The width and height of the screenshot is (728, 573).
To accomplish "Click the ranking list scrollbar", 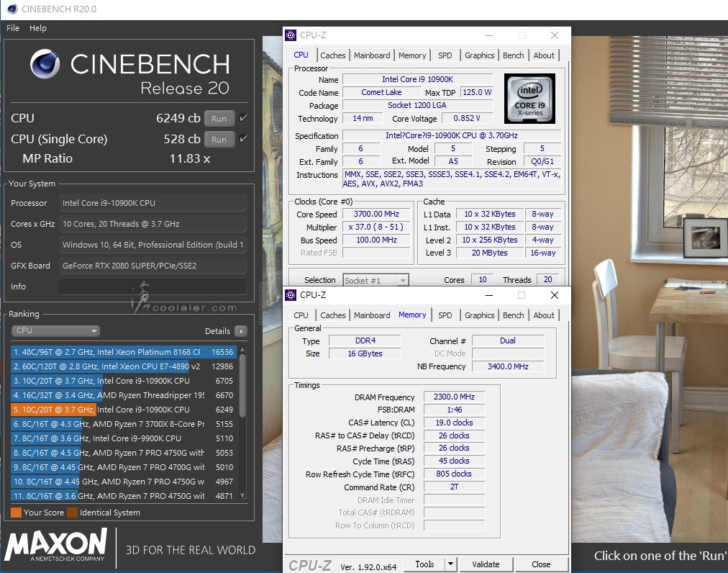I will pos(242,385).
